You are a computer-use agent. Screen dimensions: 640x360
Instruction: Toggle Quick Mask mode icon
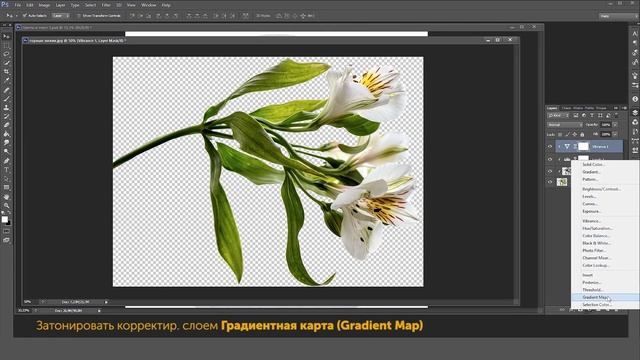[6, 231]
